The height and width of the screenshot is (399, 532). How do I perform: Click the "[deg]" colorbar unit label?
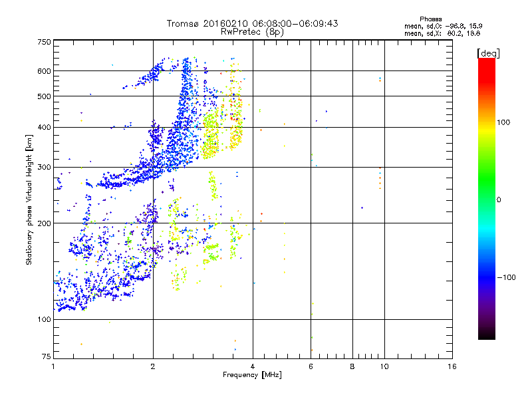click(488, 53)
